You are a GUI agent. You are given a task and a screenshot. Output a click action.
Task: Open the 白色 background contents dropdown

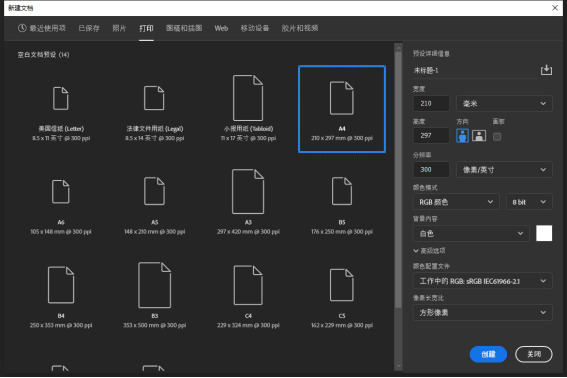tap(471, 233)
